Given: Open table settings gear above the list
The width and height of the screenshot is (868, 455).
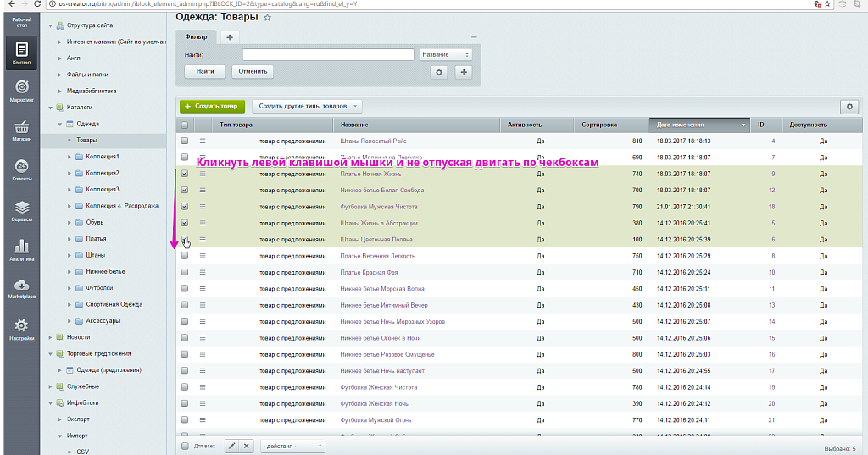Looking at the screenshot, I should (x=849, y=107).
